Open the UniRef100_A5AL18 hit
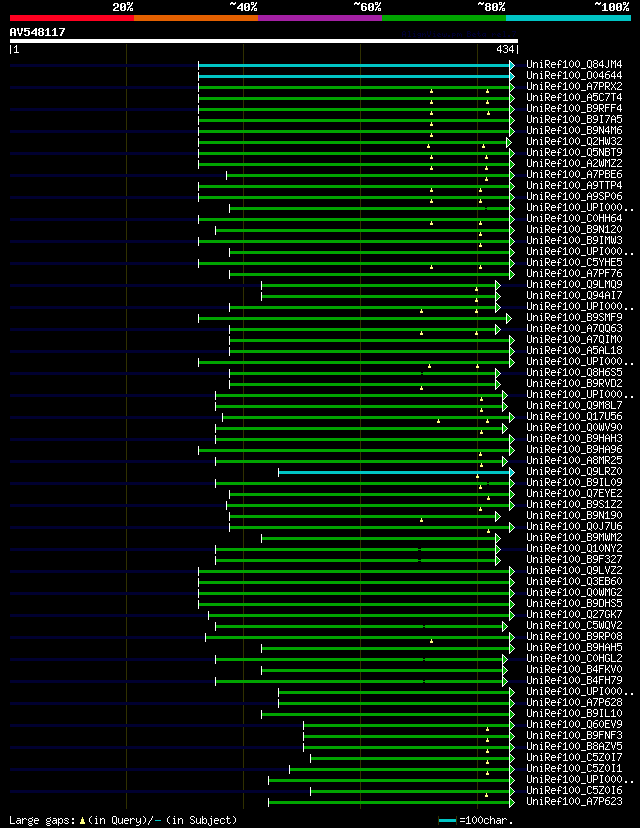 pos(574,351)
